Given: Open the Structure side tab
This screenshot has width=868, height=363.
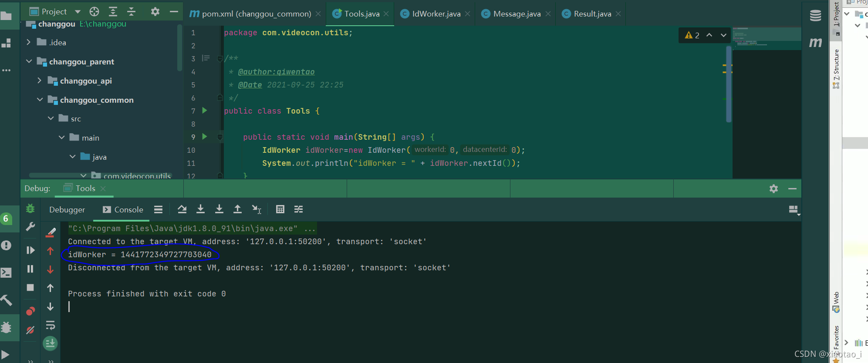Looking at the screenshot, I should pos(836,69).
